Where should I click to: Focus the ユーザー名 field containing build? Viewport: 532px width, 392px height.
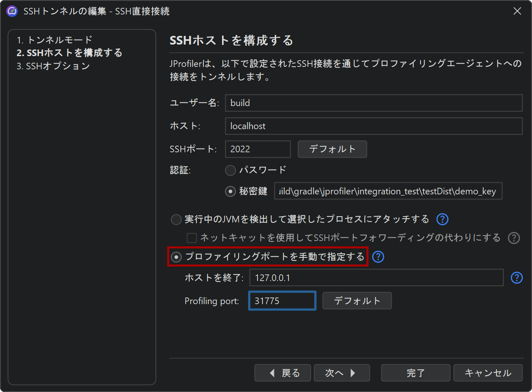point(374,103)
